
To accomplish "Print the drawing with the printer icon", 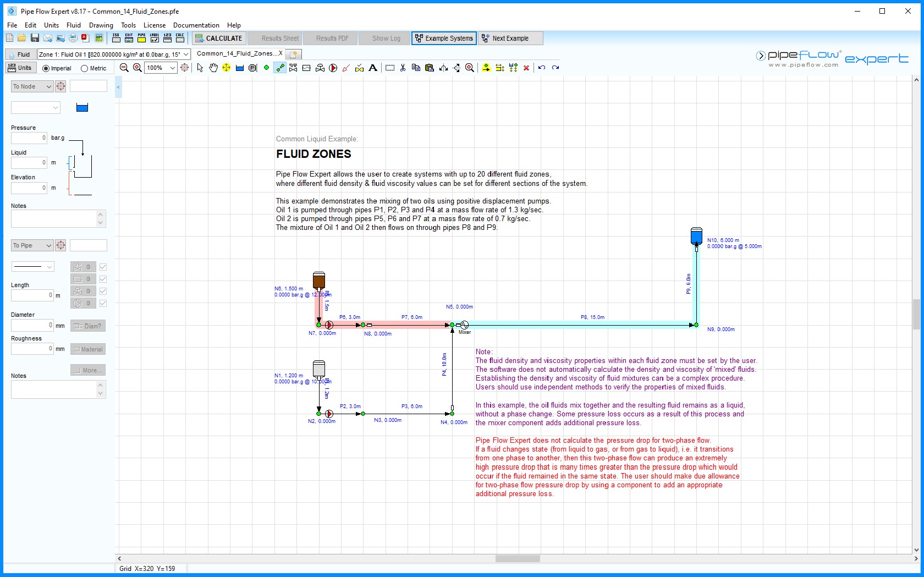I will tap(73, 38).
